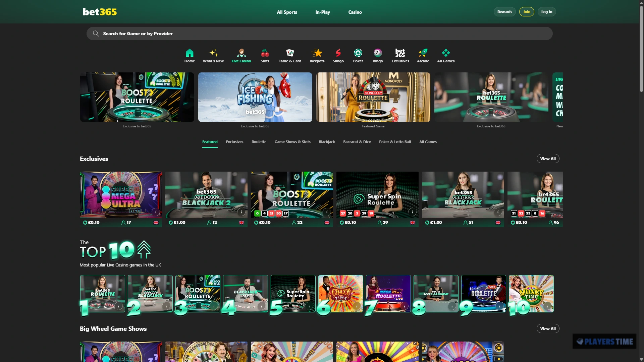Open In-Play in the header
This screenshot has width=644, height=362.
[323, 12]
